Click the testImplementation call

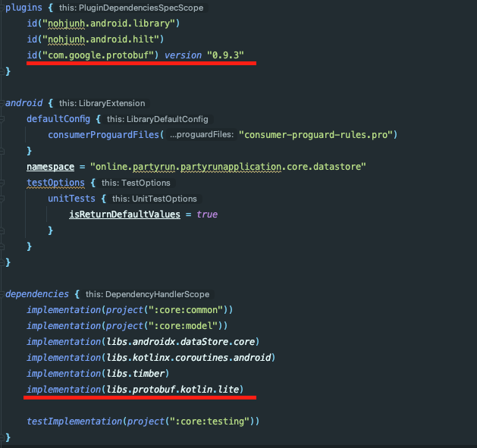(74, 421)
